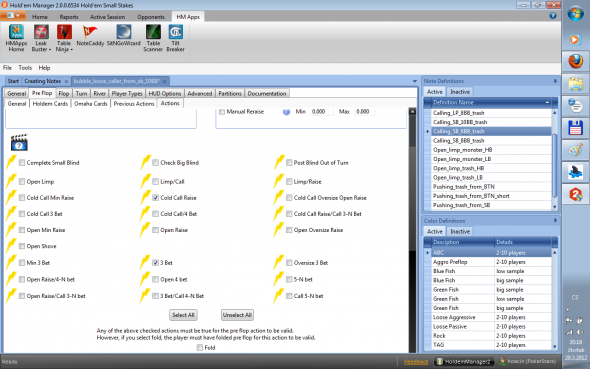This screenshot has height=369, width=590.
Task: Check the Manual Reraise checkbox
Action: point(222,112)
